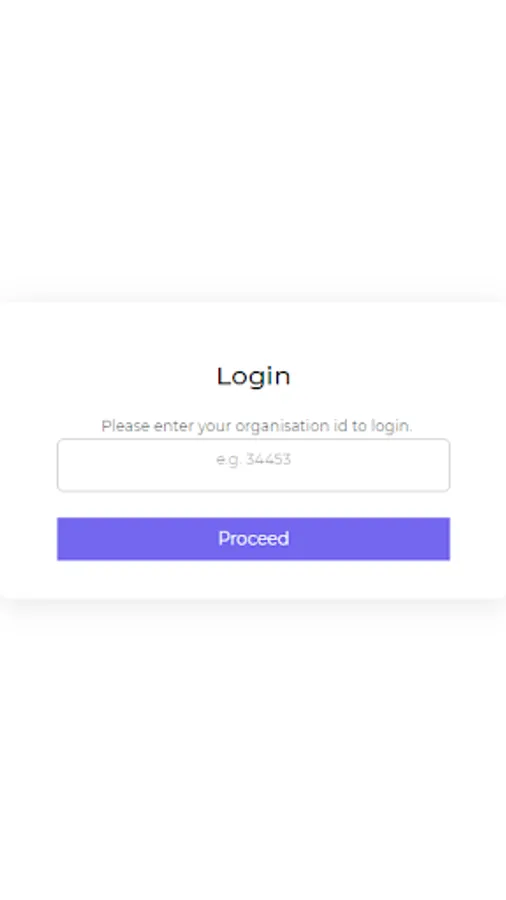Select the Login heading text
Image resolution: width=506 pixels, height=900 pixels.
[253, 377]
